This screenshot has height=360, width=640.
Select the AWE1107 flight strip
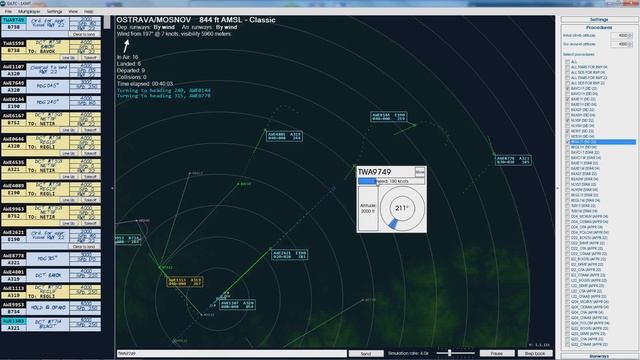[x=51, y=70]
